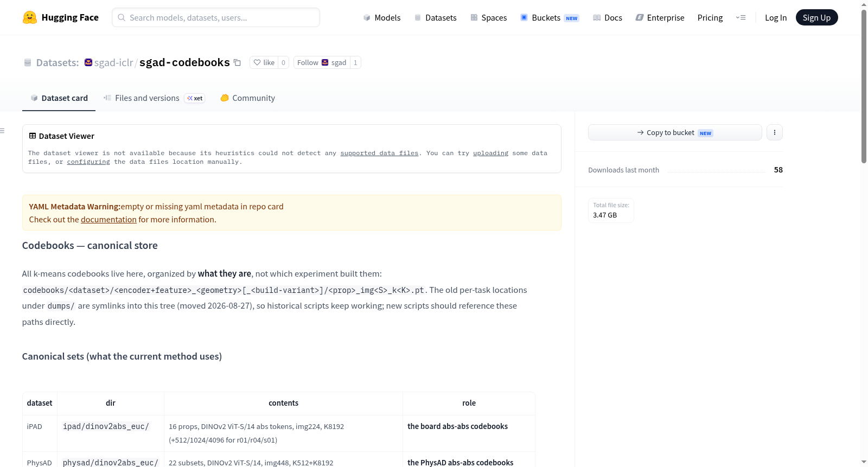Click the Hugging Face logo icon
Screen dimensions: 868x467
30,17
